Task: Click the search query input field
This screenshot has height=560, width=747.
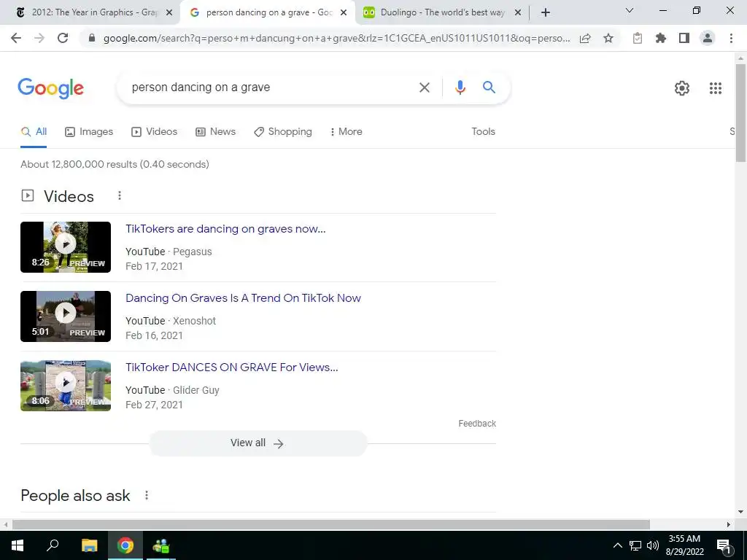Action: click(271, 87)
